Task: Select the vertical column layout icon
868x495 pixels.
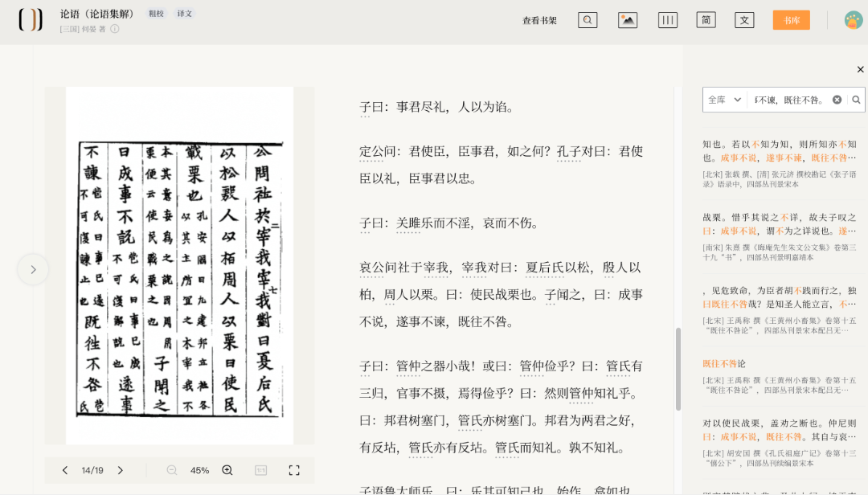Action: pos(667,19)
